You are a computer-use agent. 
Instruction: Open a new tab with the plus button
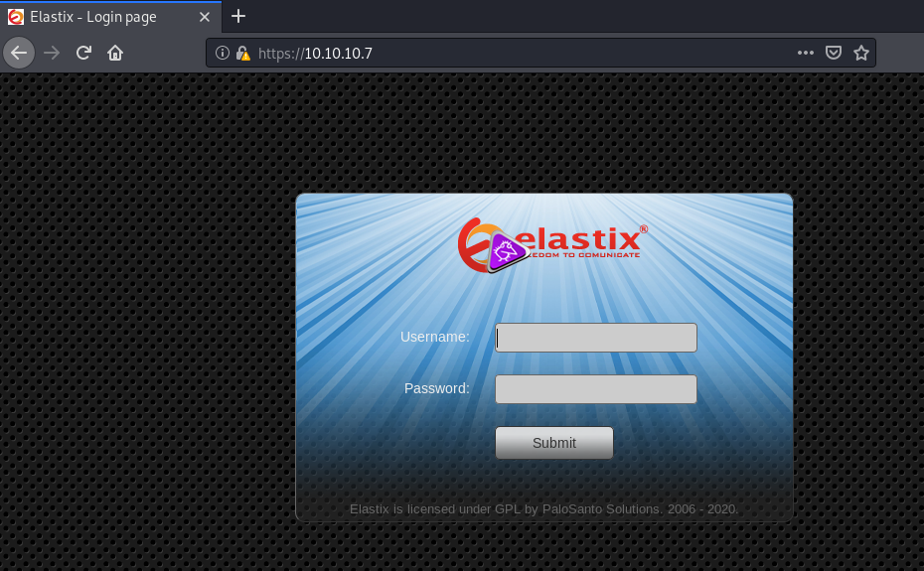238,17
